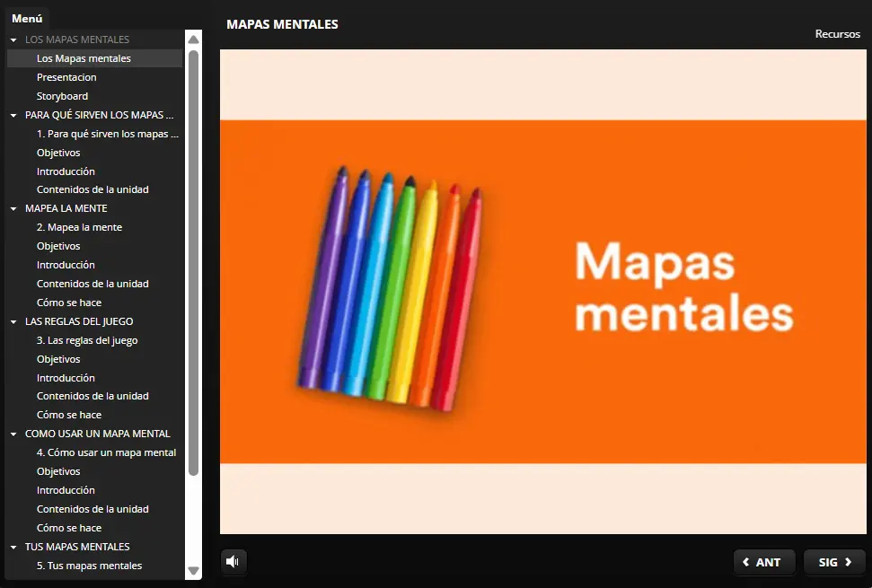Select the Storyboard menu item
The image size is (872, 588).
coord(62,96)
